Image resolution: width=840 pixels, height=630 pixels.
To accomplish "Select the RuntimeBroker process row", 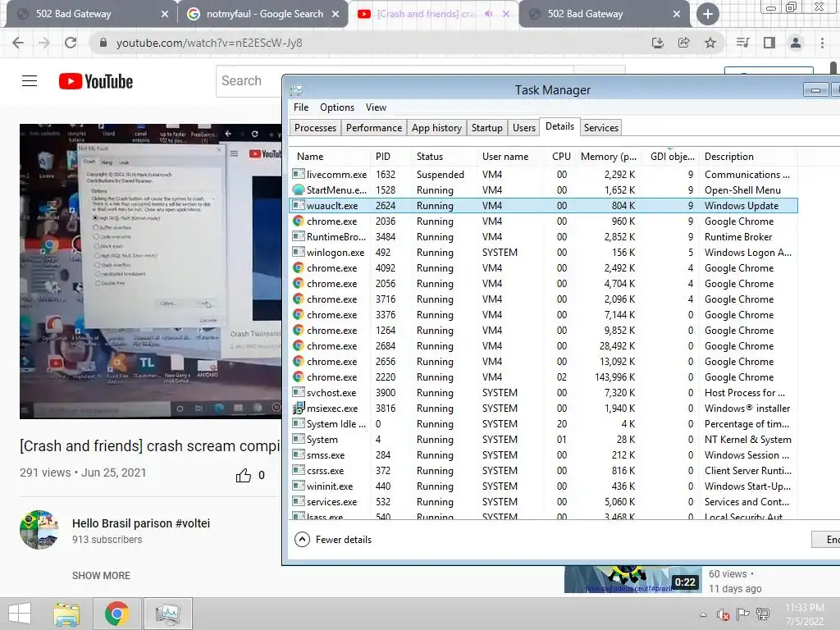I will click(543, 237).
